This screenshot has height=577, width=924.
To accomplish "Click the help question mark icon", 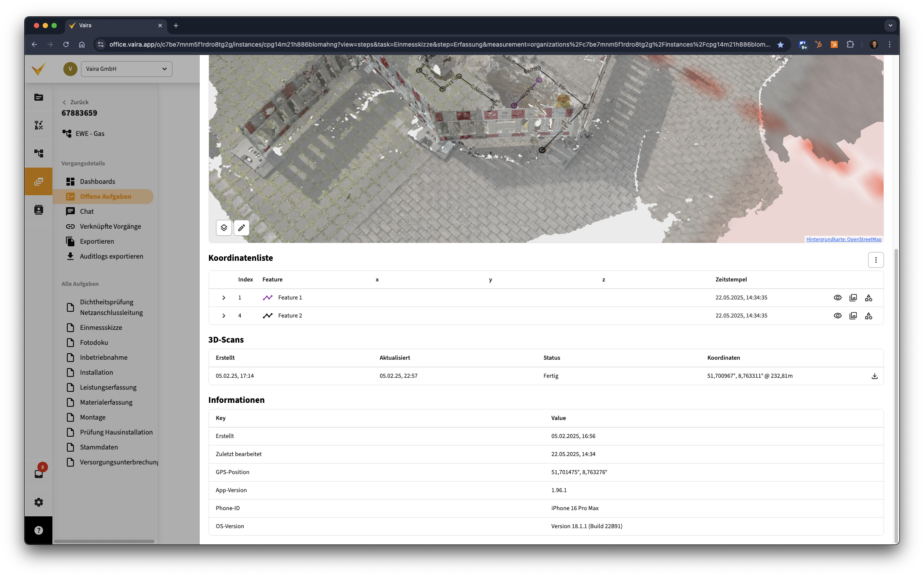I will pyautogui.click(x=39, y=530).
